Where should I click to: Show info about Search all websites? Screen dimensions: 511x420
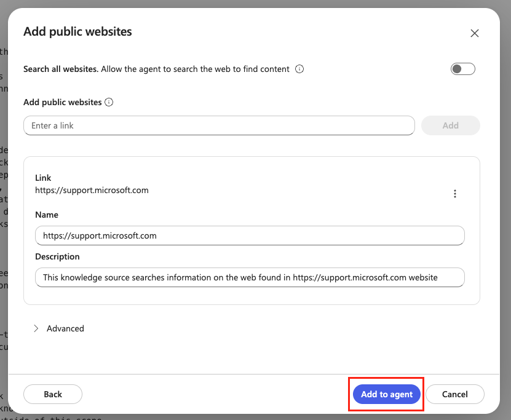click(x=299, y=69)
